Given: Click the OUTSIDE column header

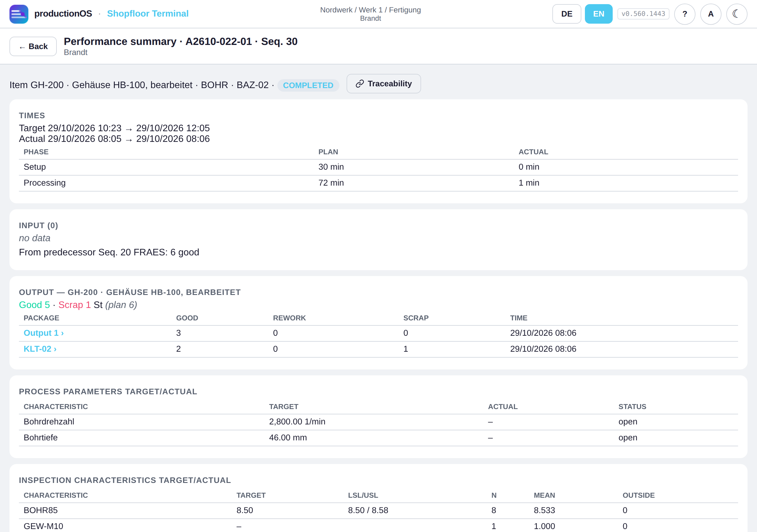Looking at the screenshot, I should 638,495.
